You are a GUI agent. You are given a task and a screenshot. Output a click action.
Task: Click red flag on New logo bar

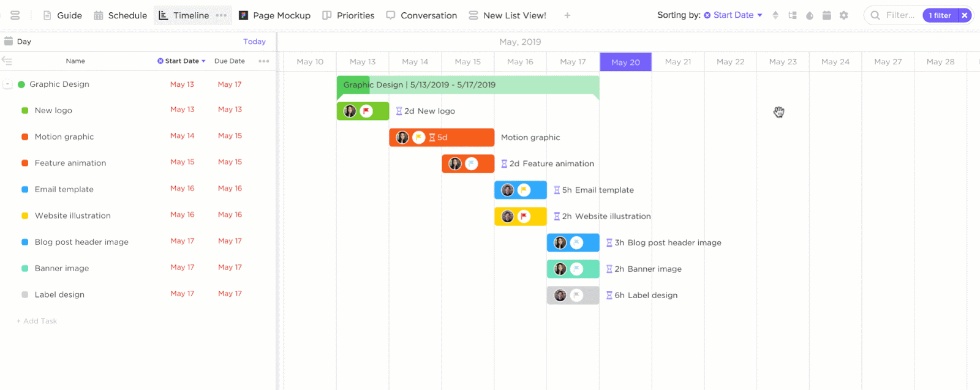366,111
